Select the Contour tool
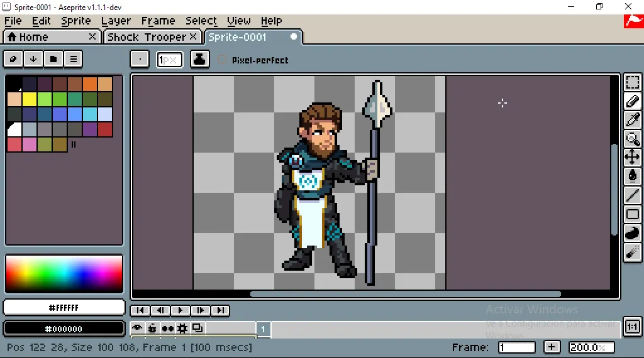This screenshot has height=358, width=644. coord(633,233)
